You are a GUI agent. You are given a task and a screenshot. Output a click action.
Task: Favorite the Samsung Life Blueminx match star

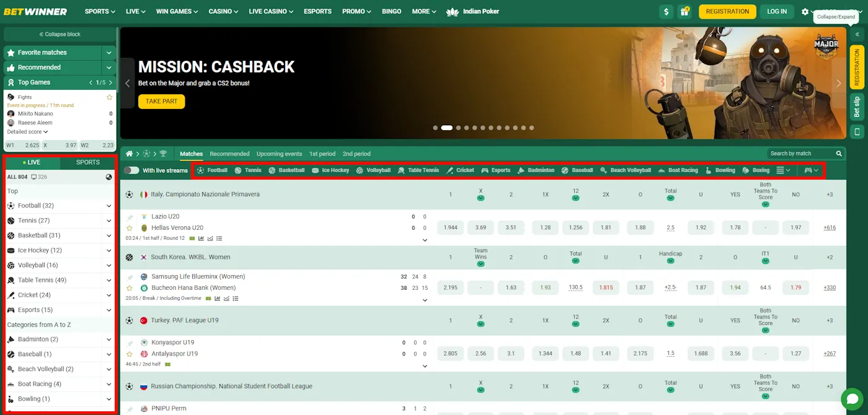(x=129, y=288)
